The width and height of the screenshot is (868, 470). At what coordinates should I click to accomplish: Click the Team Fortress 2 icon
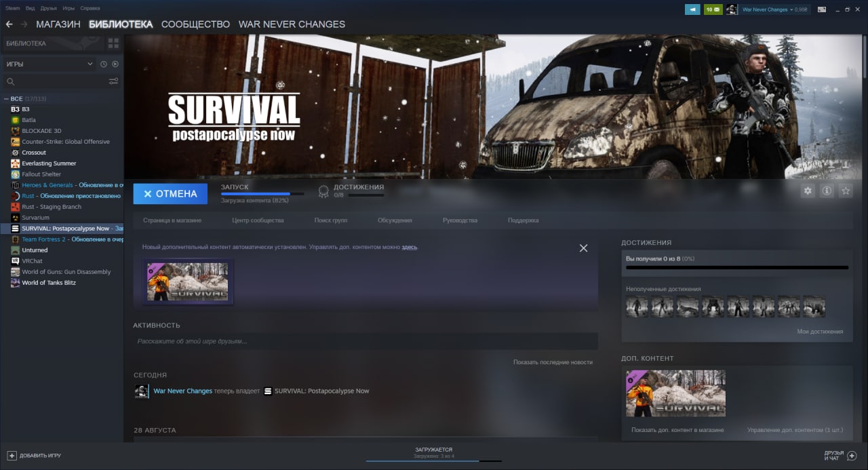tap(15, 239)
